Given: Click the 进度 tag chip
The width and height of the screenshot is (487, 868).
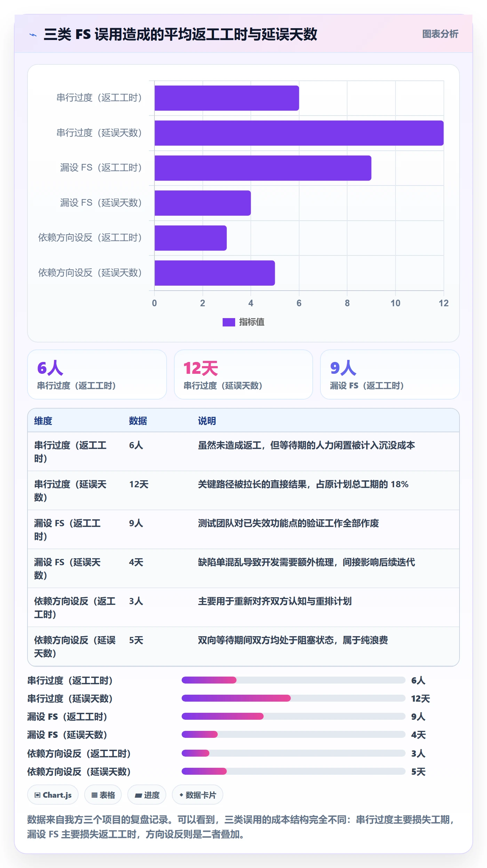Looking at the screenshot, I should [147, 795].
